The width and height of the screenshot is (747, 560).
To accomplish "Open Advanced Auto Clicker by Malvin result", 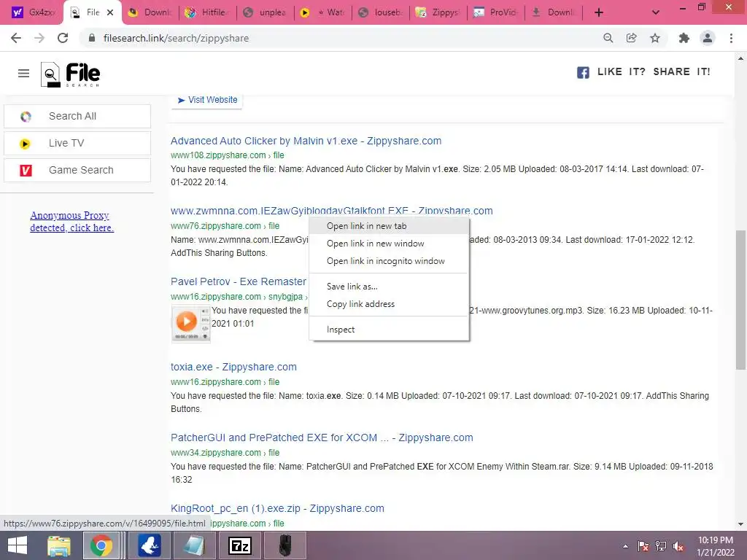I will pos(306,141).
